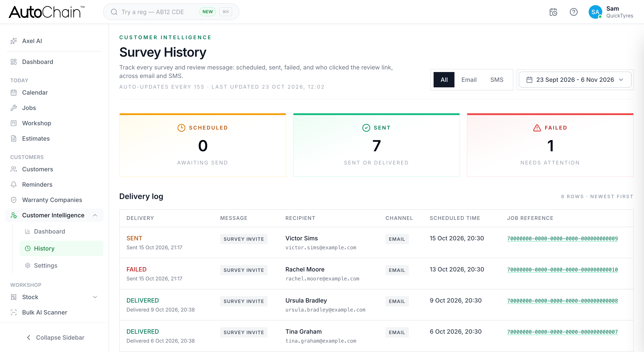Go to the Workshop menu item
Screen dimensions: 644x352
54,123
